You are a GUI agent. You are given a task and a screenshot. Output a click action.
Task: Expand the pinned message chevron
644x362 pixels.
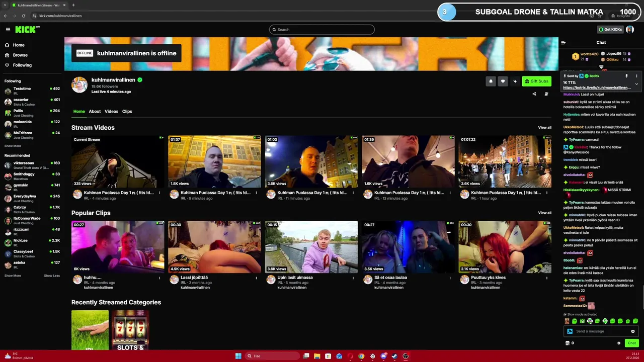pos(636,84)
